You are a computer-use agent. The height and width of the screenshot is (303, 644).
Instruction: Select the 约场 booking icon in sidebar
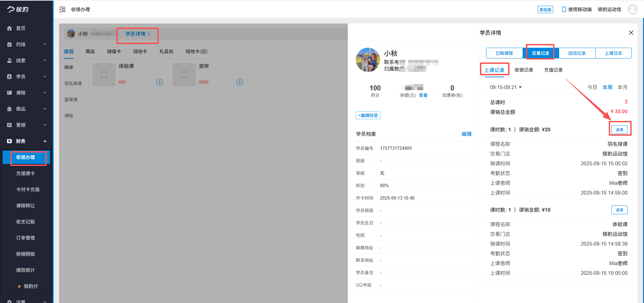point(10,44)
